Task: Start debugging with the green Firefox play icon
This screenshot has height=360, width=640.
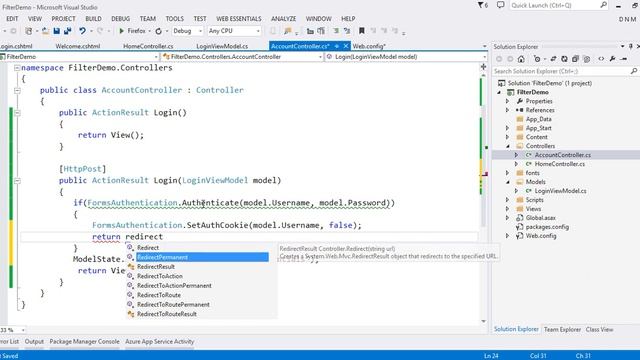Action: [x=121, y=31]
